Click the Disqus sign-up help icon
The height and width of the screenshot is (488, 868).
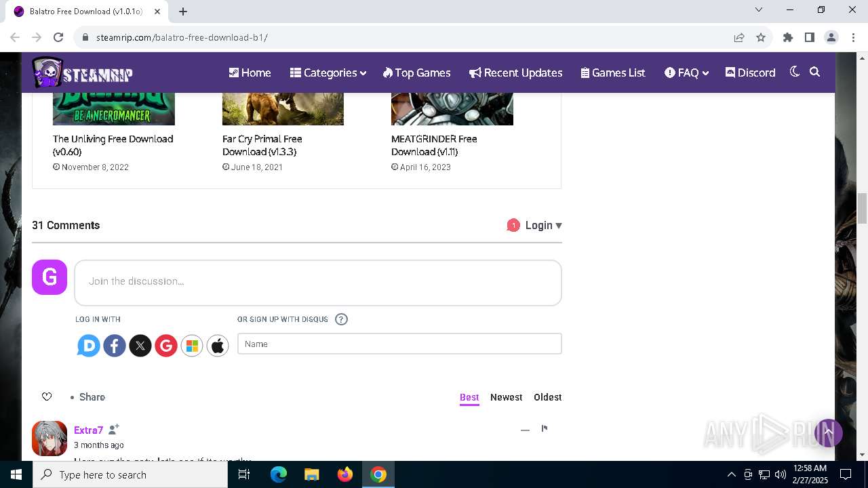pos(341,319)
